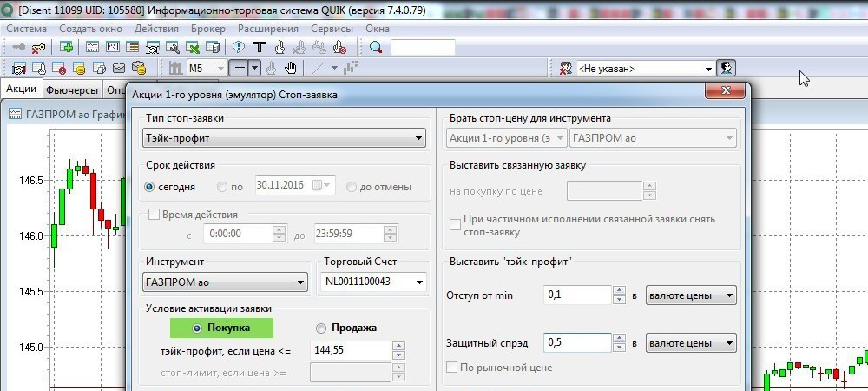Open the 'Создать окно' menu
This screenshot has height=391, width=868.
pos(91,29)
